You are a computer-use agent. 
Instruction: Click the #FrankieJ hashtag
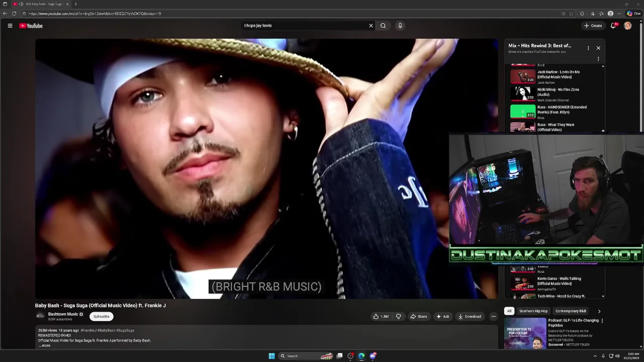click(88, 330)
